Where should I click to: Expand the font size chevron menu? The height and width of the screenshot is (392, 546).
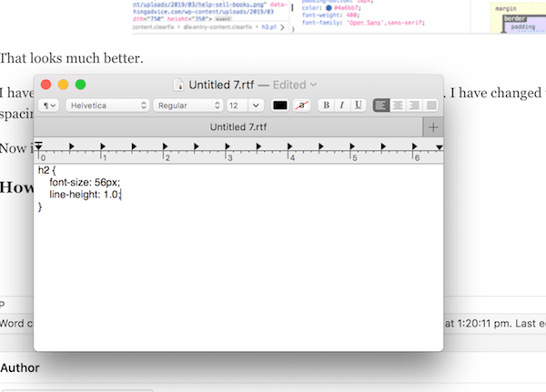click(x=256, y=106)
